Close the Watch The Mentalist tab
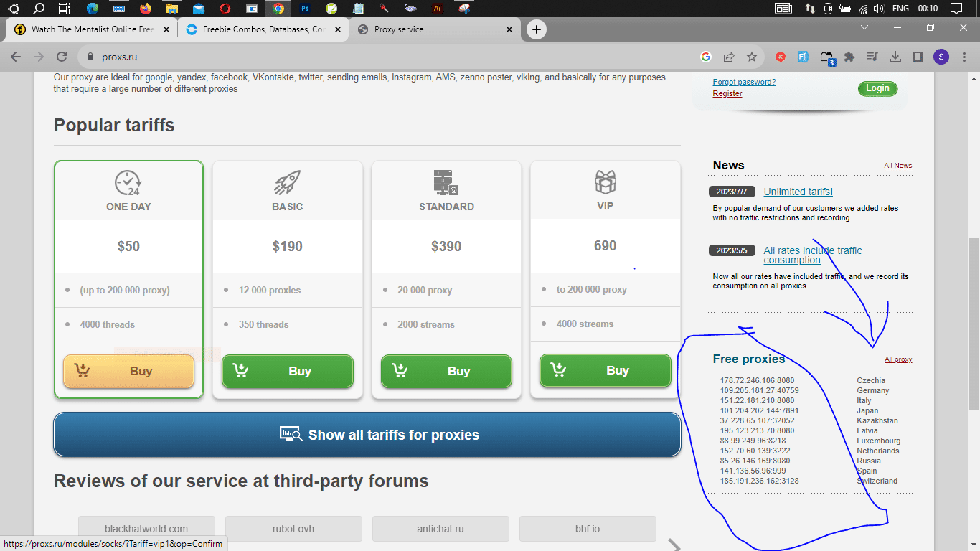 pos(166,29)
